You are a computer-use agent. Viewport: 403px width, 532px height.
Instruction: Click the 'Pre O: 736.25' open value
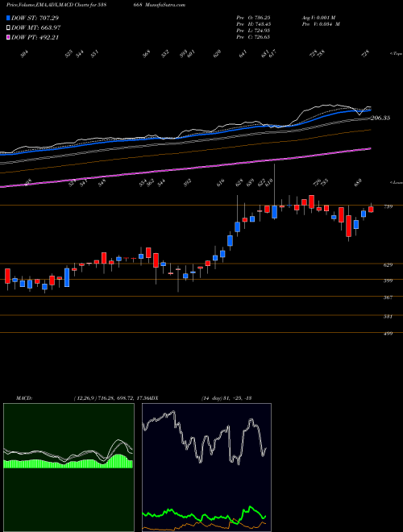click(253, 17)
